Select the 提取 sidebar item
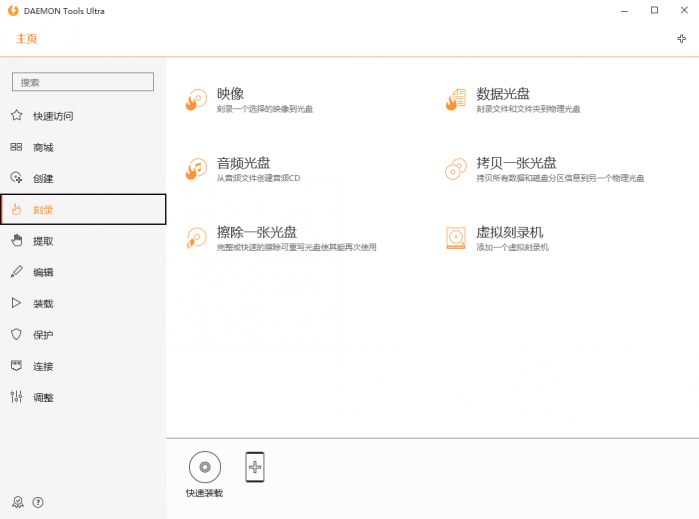 (x=83, y=241)
